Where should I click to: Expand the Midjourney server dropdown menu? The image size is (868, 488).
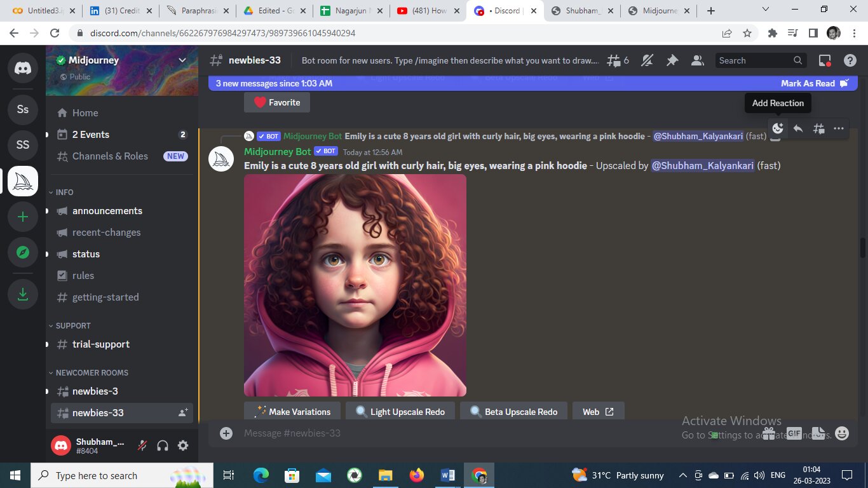click(x=182, y=60)
